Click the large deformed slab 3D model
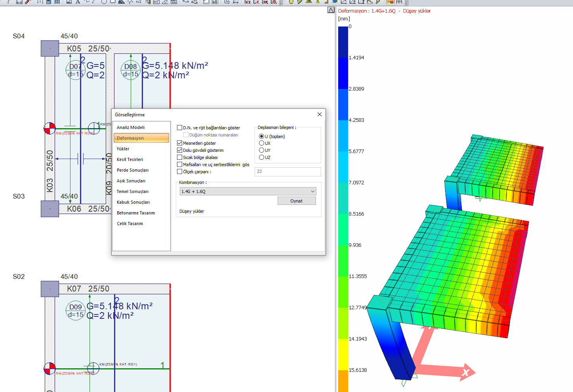The image size is (573, 392). coord(455,269)
